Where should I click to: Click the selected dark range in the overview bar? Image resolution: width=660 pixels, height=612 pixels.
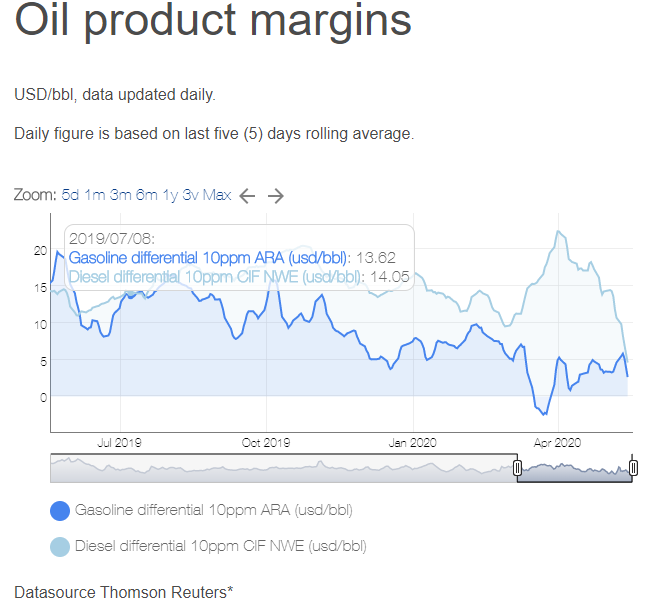pyautogui.click(x=575, y=472)
